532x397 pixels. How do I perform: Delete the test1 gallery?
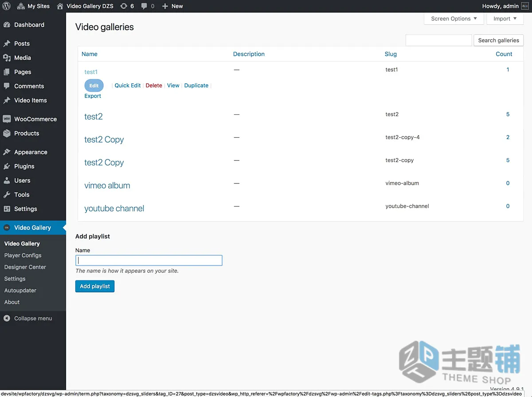point(154,86)
